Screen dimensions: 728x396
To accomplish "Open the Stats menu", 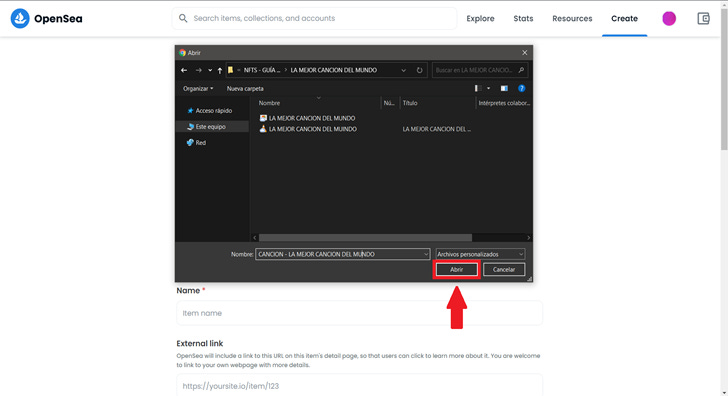I will pyautogui.click(x=523, y=19).
